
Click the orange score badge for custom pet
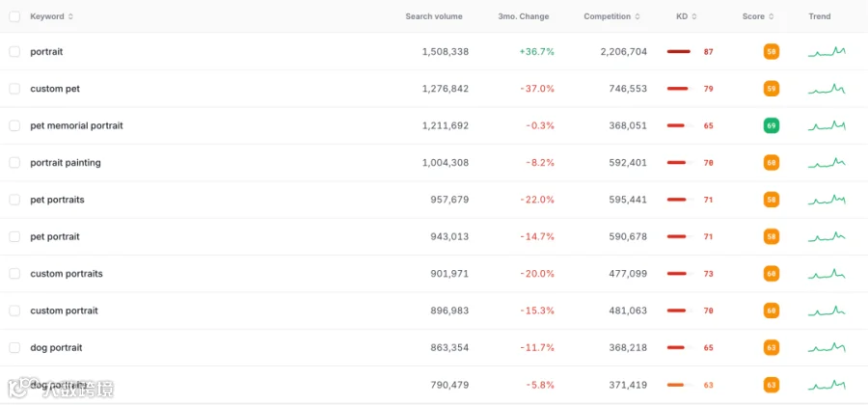click(x=772, y=89)
